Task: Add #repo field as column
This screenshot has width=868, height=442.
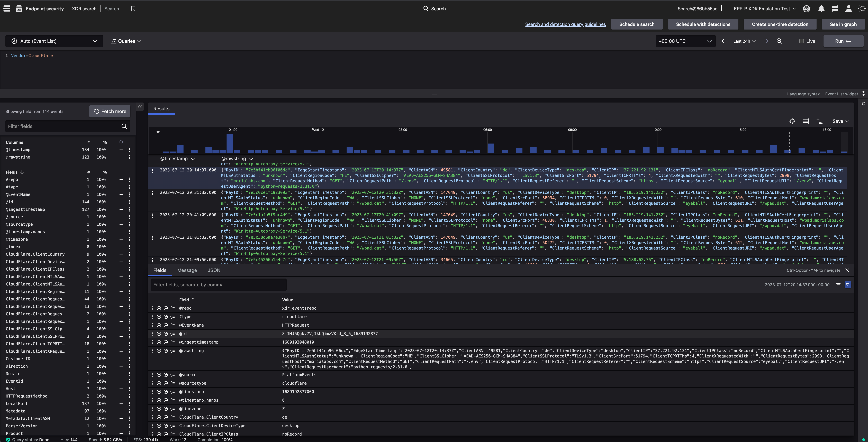Action: click(x=121, y=180)
